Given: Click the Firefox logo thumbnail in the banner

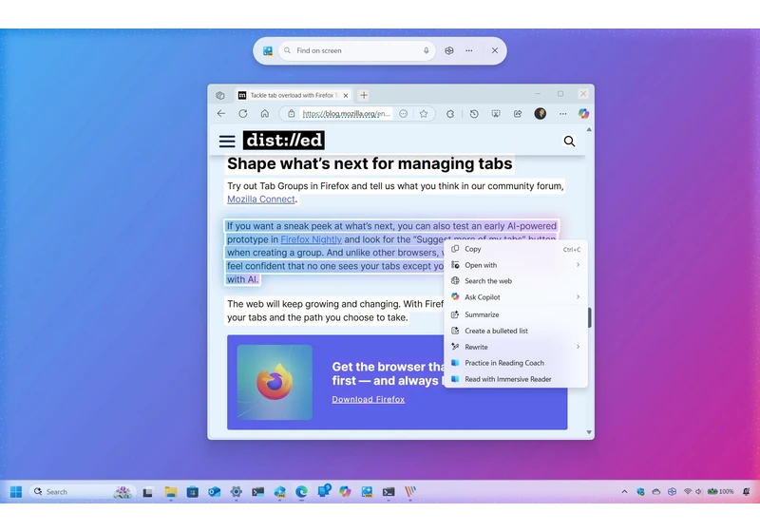Looking at the screenshot, I should pyautogui.click(x=275, y=382).
